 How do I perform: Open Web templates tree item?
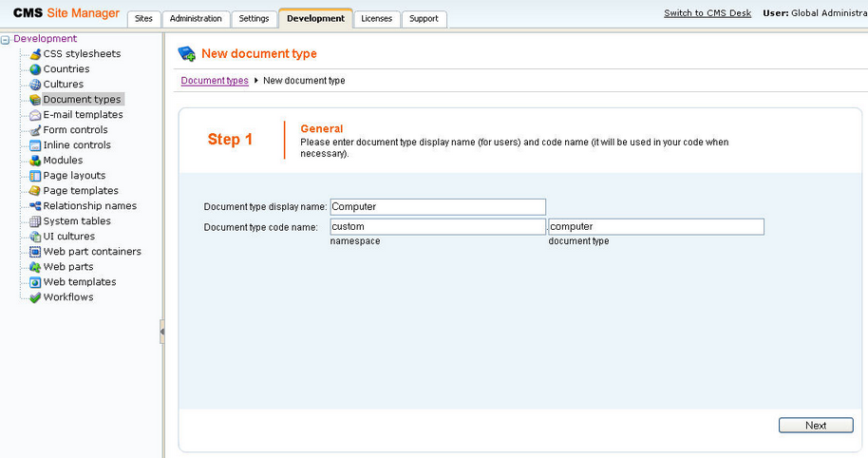(80, 282)
